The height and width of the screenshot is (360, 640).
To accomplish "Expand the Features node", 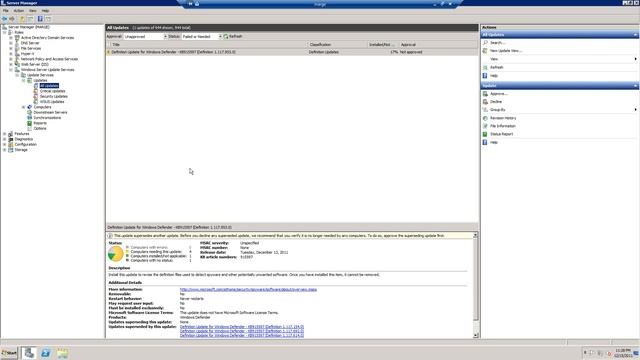I will tap(5, 134).
